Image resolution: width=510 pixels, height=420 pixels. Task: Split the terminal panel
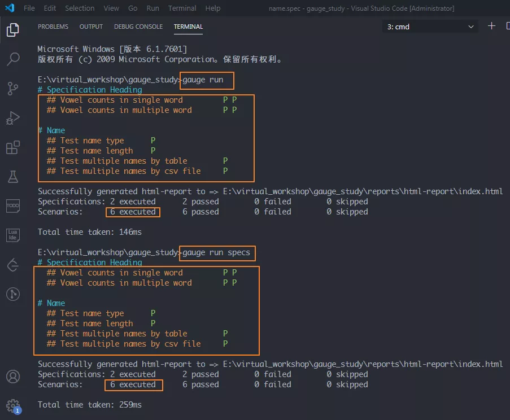point(508,26)
